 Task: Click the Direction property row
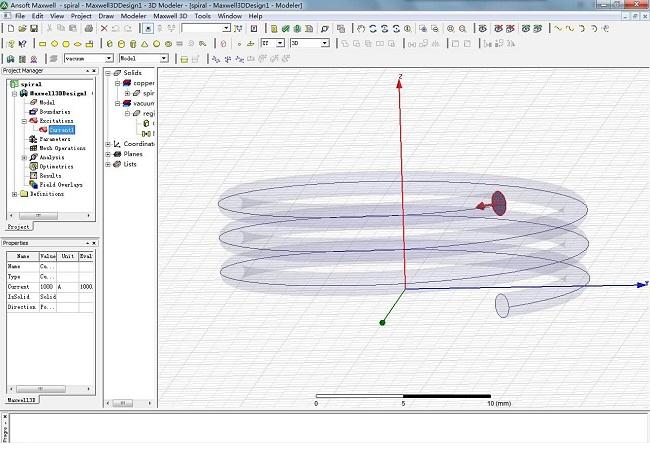coord(50,307)
